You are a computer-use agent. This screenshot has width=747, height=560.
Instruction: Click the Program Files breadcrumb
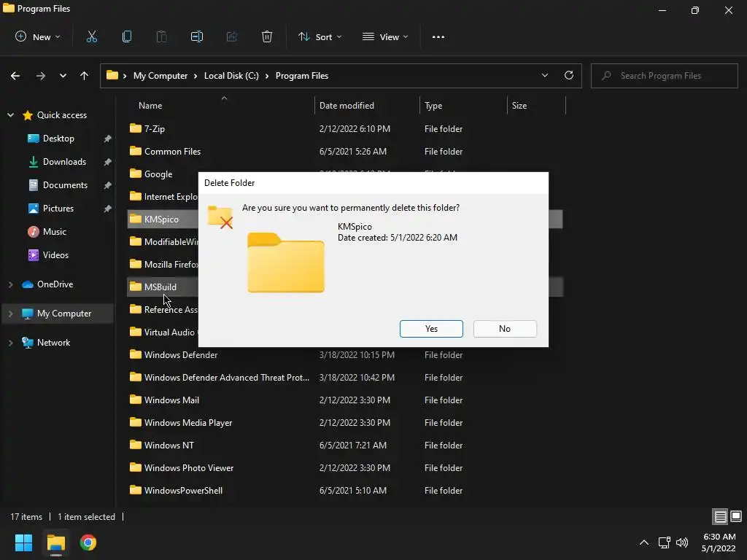pyautogui.click(x=301, y=76)
